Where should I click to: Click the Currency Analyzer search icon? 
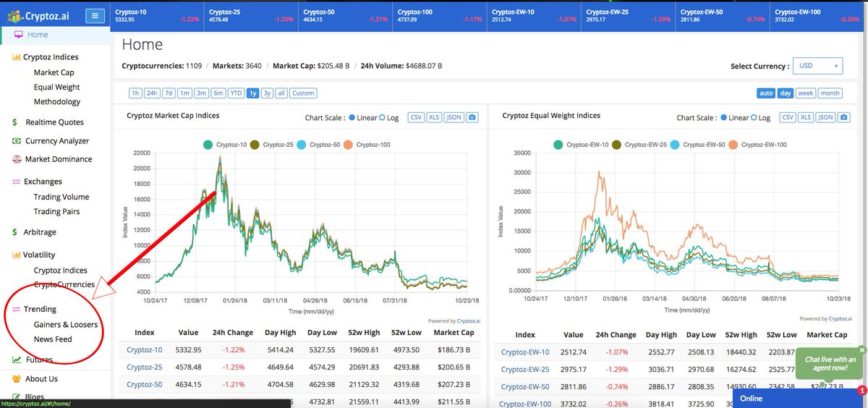16,141
